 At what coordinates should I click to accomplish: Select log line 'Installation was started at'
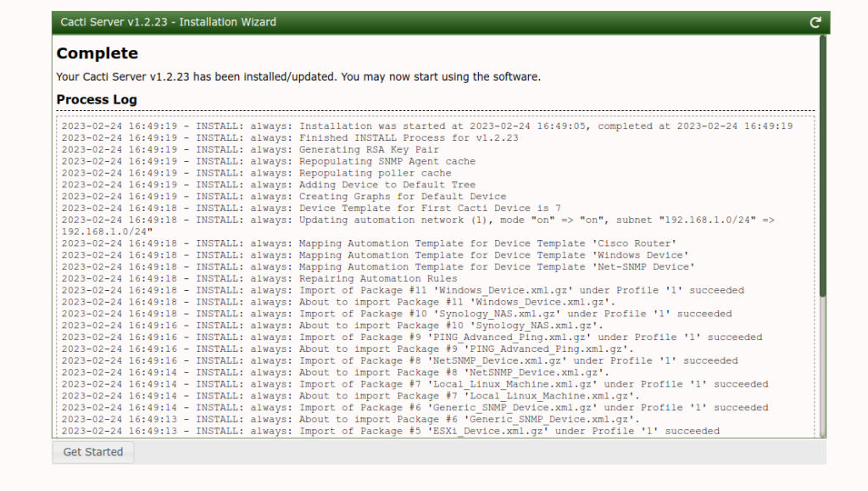point(427,126)
